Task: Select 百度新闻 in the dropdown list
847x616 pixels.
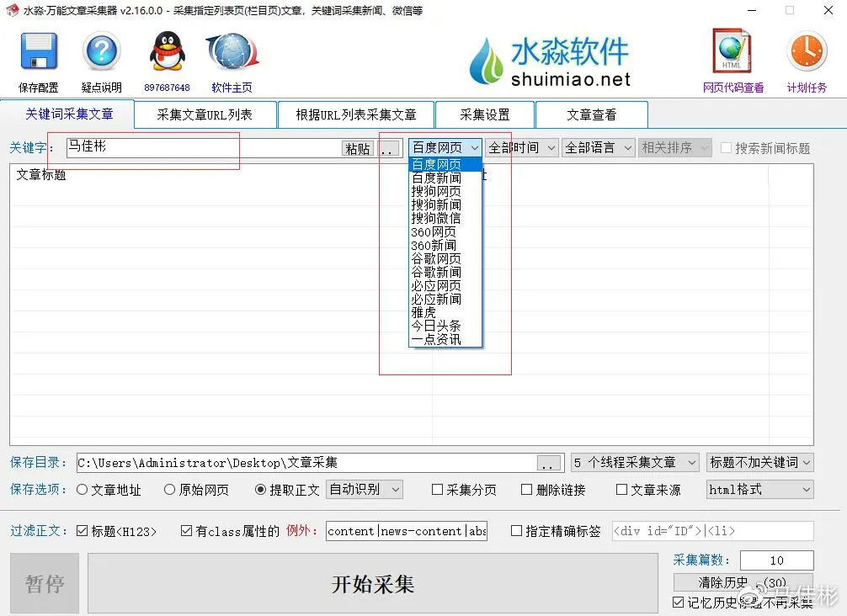Action: (445, 178)
